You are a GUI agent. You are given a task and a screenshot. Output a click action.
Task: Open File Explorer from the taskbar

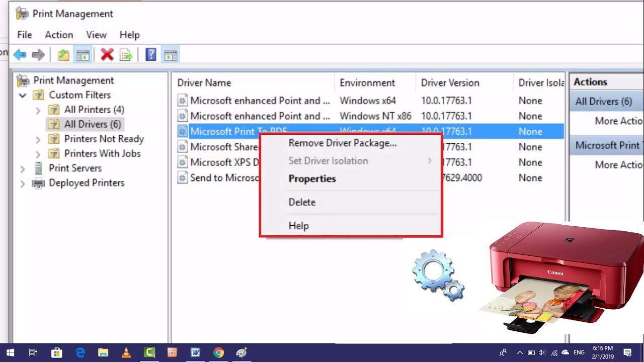pos(103,352)
